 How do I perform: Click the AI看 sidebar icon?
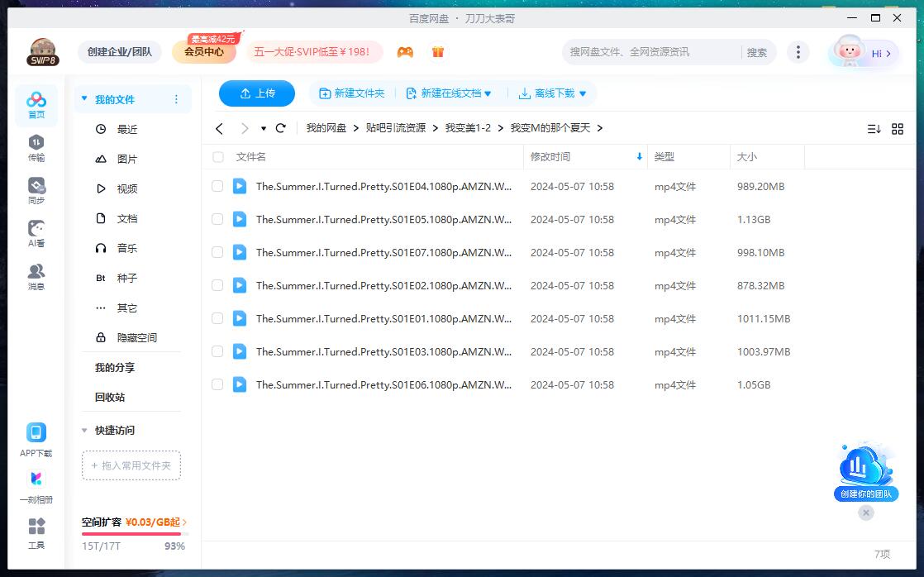click(x=36, y=233)
